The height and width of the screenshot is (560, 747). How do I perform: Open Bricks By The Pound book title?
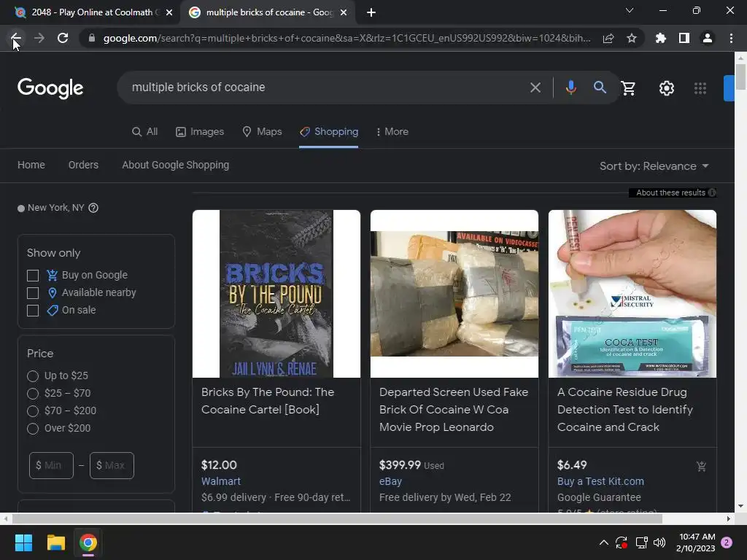pos(268,400)
